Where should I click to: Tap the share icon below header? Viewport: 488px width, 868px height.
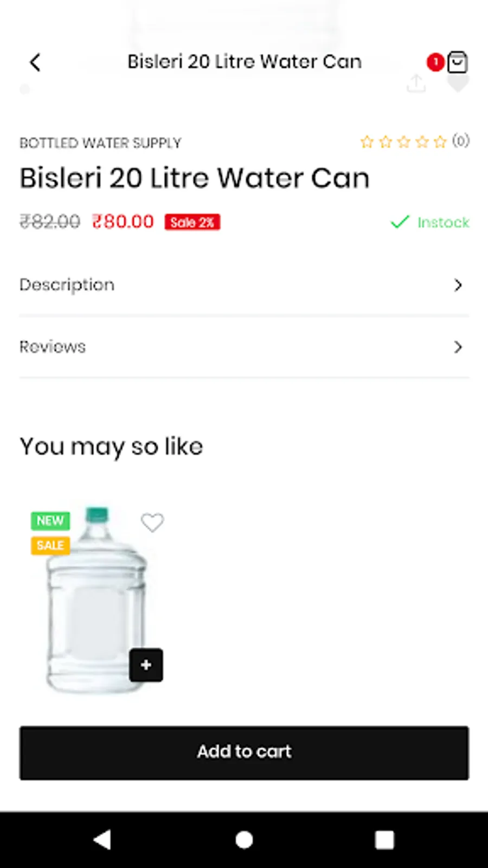click(x=416, y=84)
